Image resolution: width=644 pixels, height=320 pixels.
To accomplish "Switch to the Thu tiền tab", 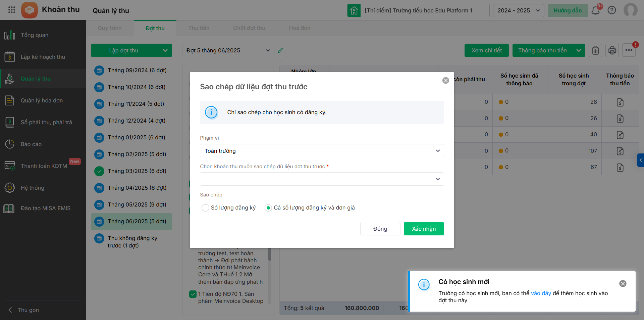I will pyautogui.click(x=199, y=28).
